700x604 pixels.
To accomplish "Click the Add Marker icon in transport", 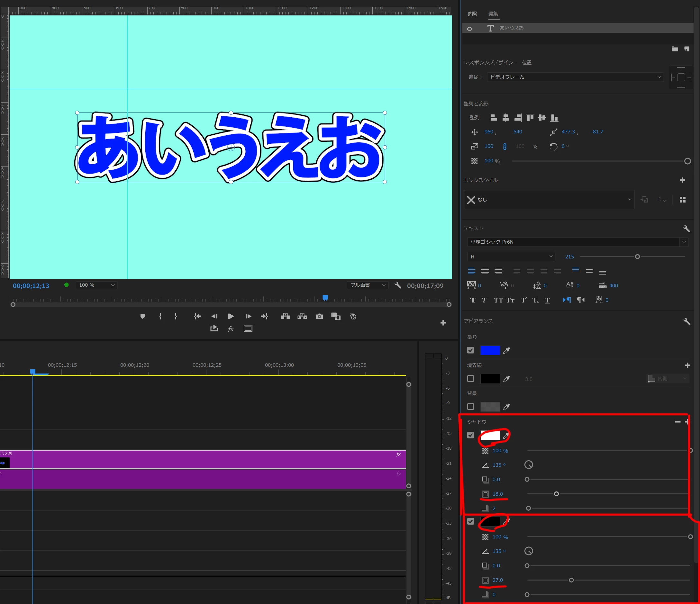I will pos(142,316).
